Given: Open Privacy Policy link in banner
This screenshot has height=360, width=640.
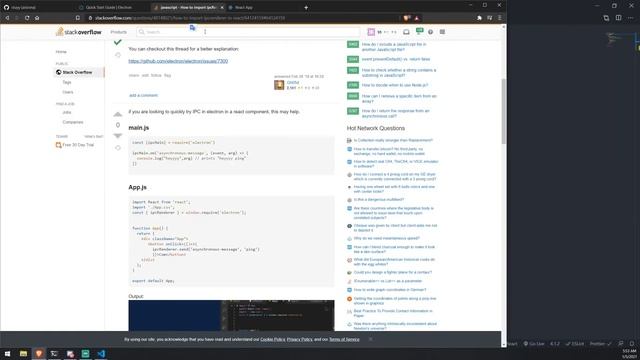Looking at the screenshot, I should click(299, 339).
